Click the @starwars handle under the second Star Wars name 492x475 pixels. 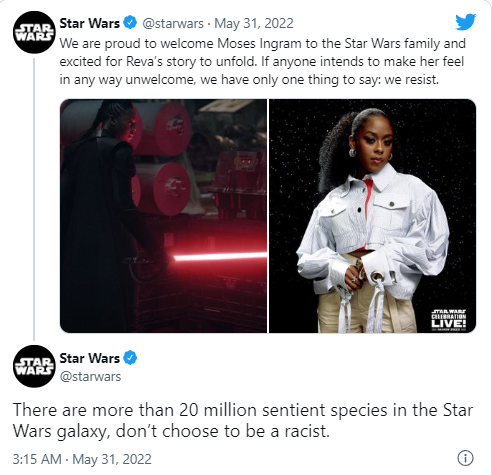click(90, 377)
